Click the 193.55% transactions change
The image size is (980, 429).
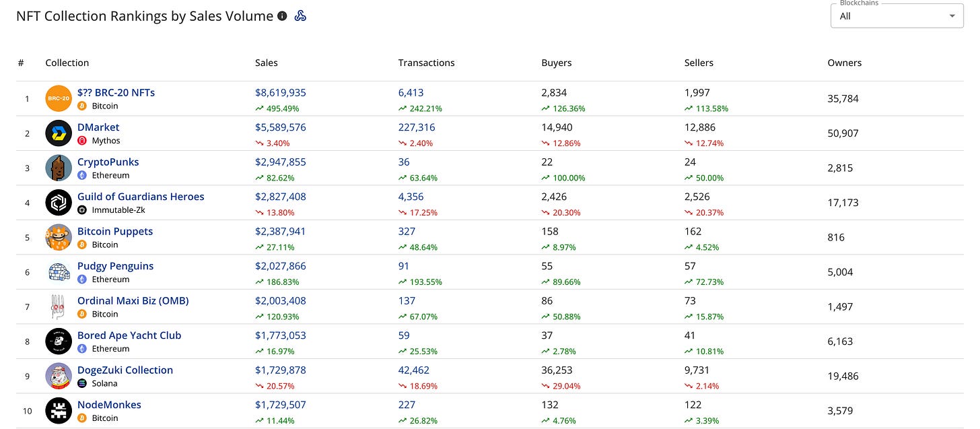(420, 282)
